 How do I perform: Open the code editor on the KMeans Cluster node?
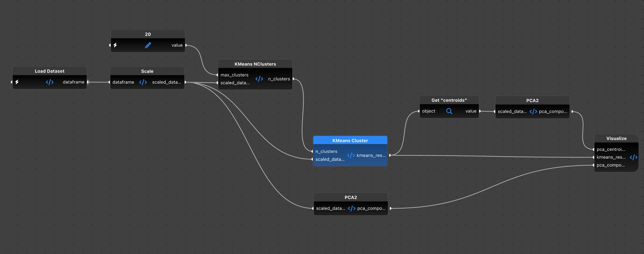(x=350, y=155)
